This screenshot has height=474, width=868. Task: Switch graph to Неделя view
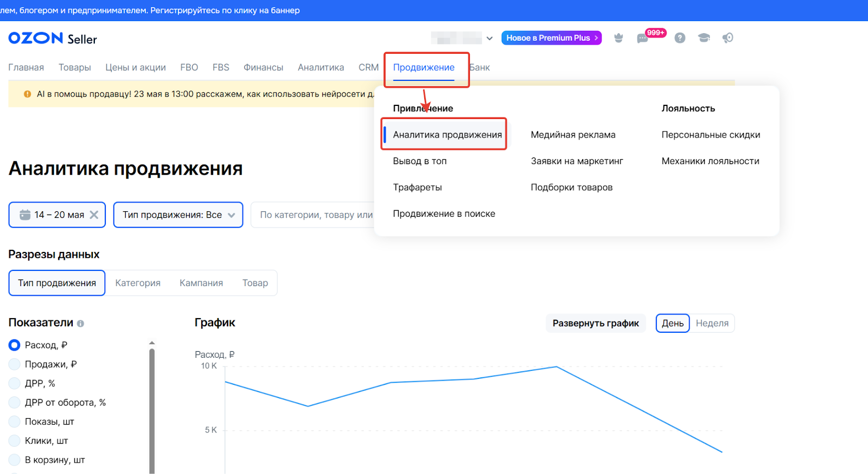tap(712, 323)
